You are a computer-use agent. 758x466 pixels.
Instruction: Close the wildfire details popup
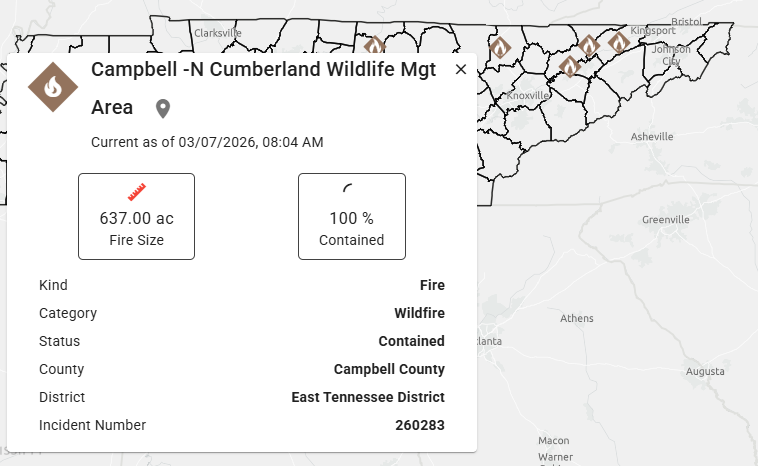[x=460, y=69]
